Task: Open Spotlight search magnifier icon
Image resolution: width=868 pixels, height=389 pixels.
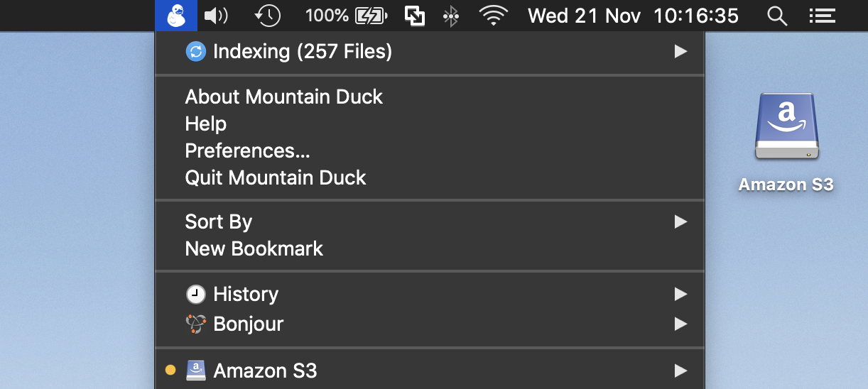Action: (x=778, y=16)
